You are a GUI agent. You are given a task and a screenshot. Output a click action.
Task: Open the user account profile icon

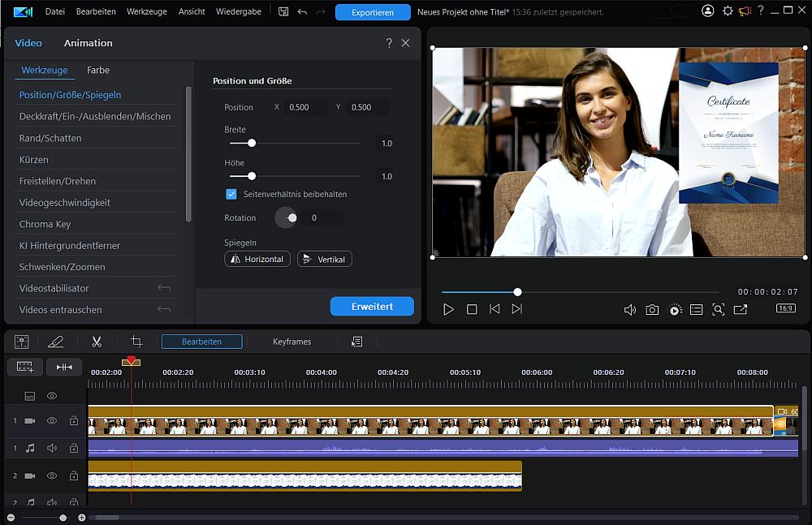point(708,11)
